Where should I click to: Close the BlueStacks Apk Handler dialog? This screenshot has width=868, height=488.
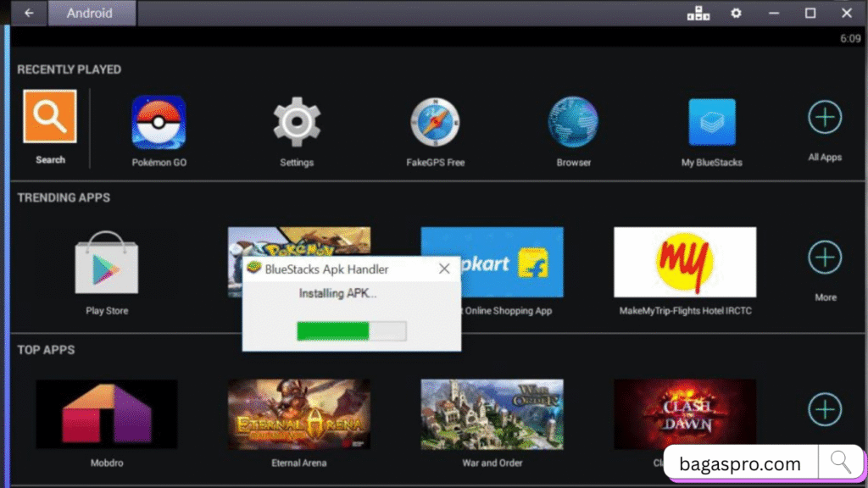pyautogui.click(x=444, y=269)
